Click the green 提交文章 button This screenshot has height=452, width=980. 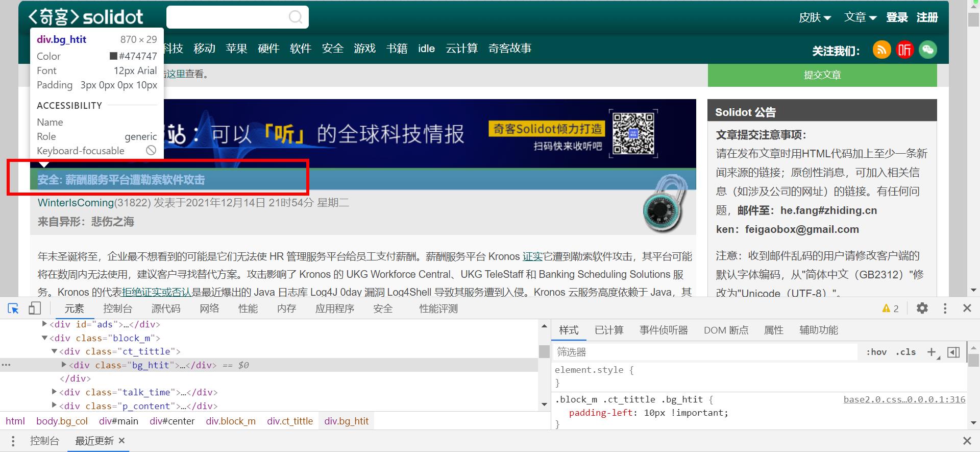pos(822,75)
